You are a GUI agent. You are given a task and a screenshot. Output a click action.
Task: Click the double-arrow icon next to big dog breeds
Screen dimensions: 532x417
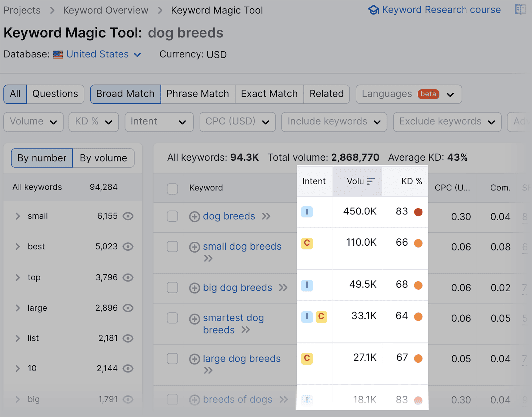283,288
